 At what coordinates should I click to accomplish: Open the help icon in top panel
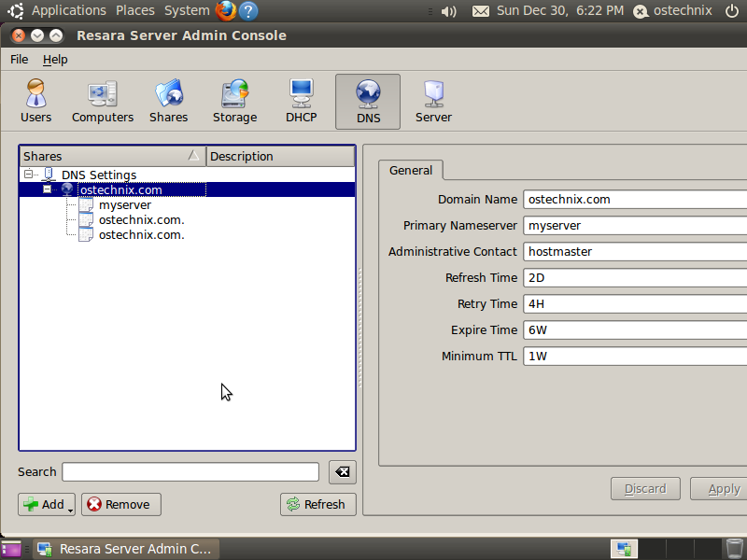point(248,10)
